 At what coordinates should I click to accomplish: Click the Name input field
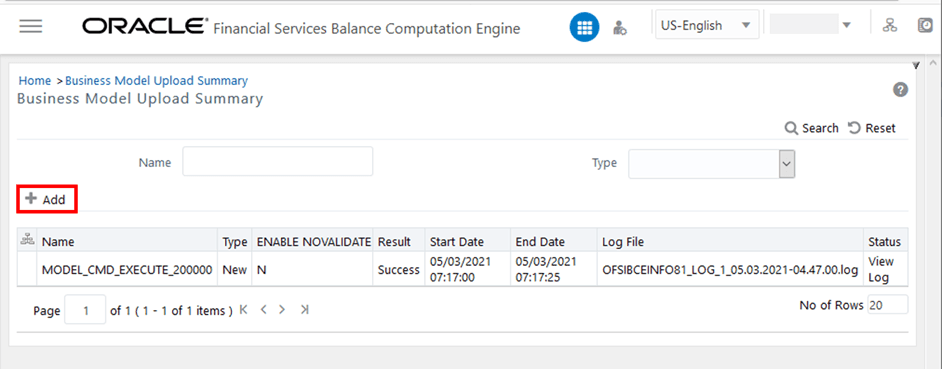(278, 161)
